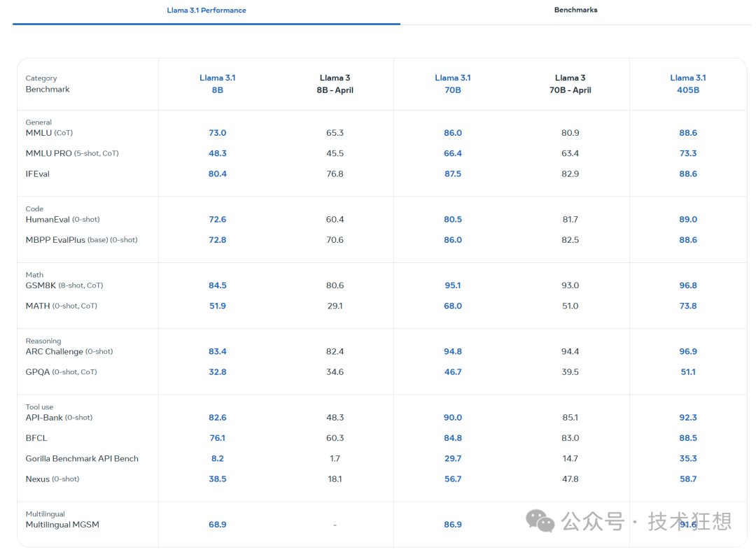
Task: Click ARC Challenge score 94.4 for Llama 3 70B
Action: (570, 351)
